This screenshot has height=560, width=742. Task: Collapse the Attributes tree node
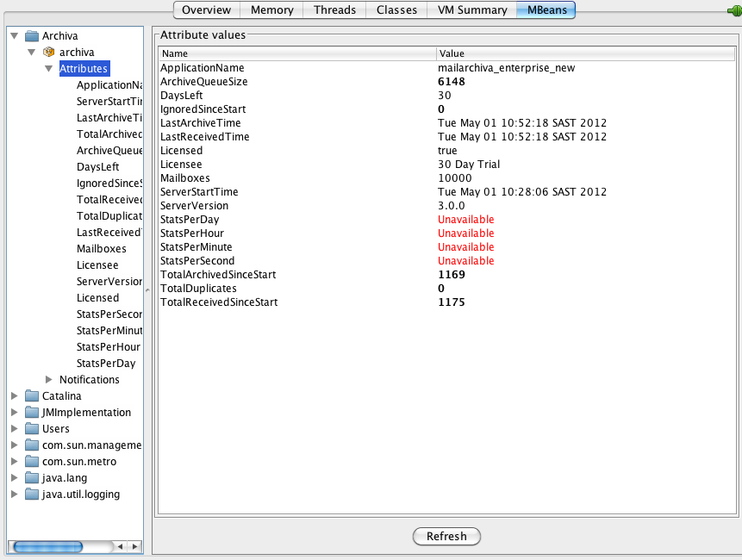pos(49,69)
